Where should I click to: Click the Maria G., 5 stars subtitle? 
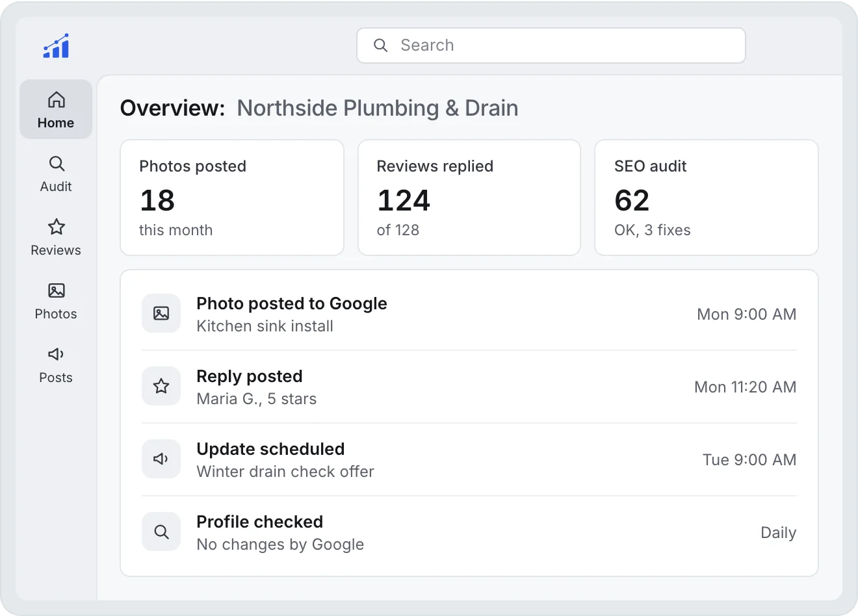257,399
